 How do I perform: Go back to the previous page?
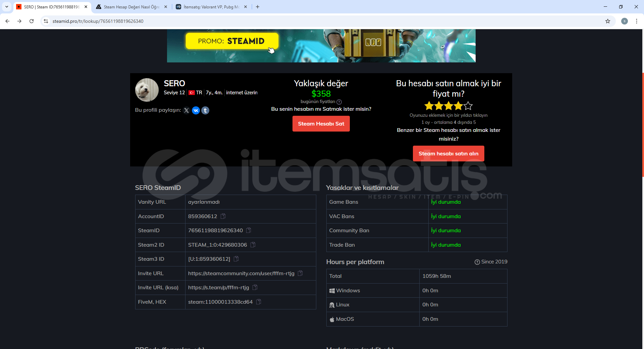7,21
